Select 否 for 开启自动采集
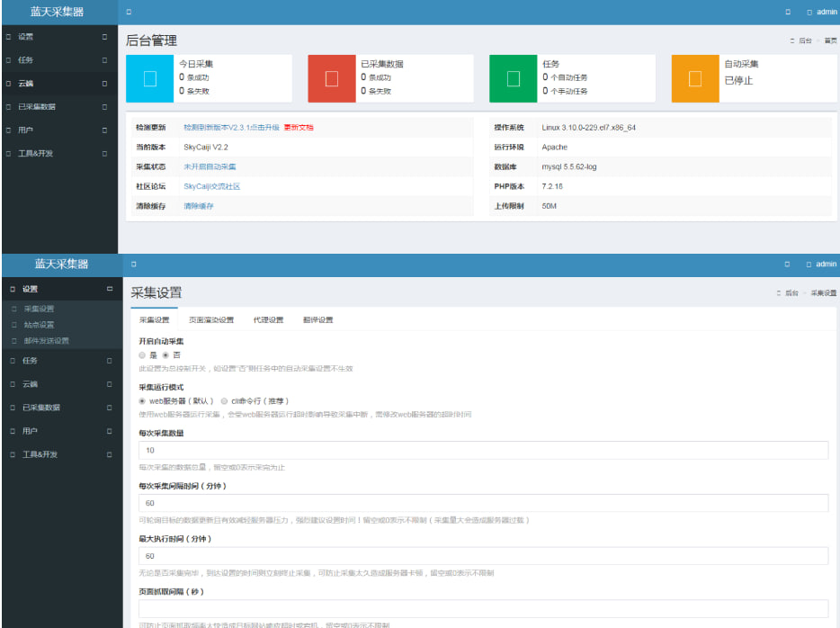Screen dimensions: 840x628 pos(165,355)
